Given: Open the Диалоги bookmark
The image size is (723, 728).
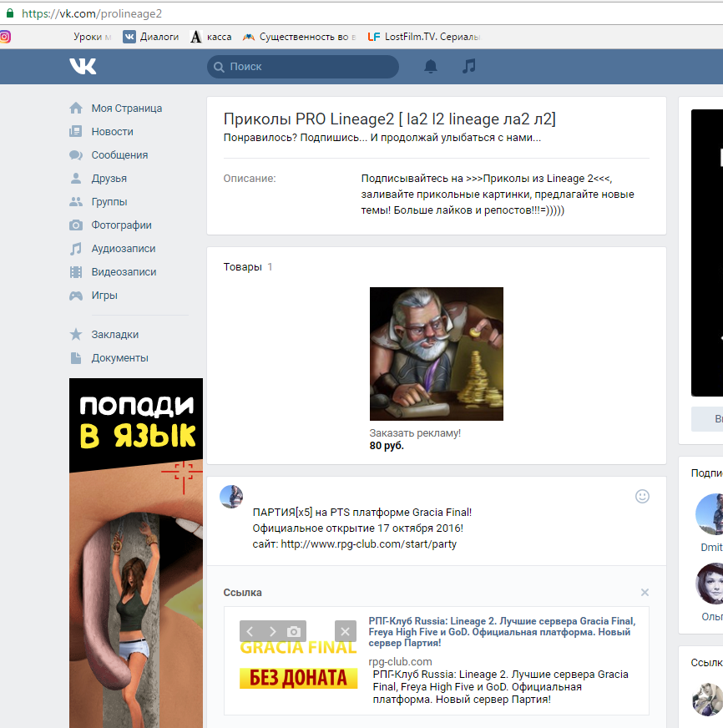Looking at the screenshot, I should tap(151, 37).
